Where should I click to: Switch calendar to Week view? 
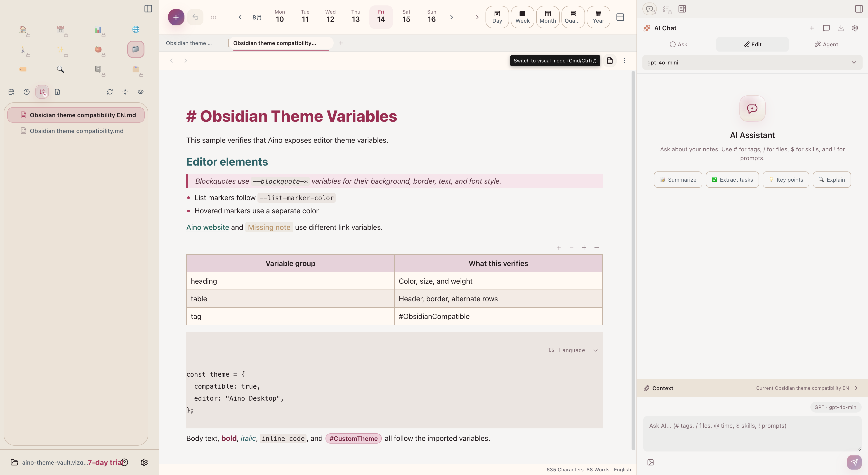tap(522, 17)
